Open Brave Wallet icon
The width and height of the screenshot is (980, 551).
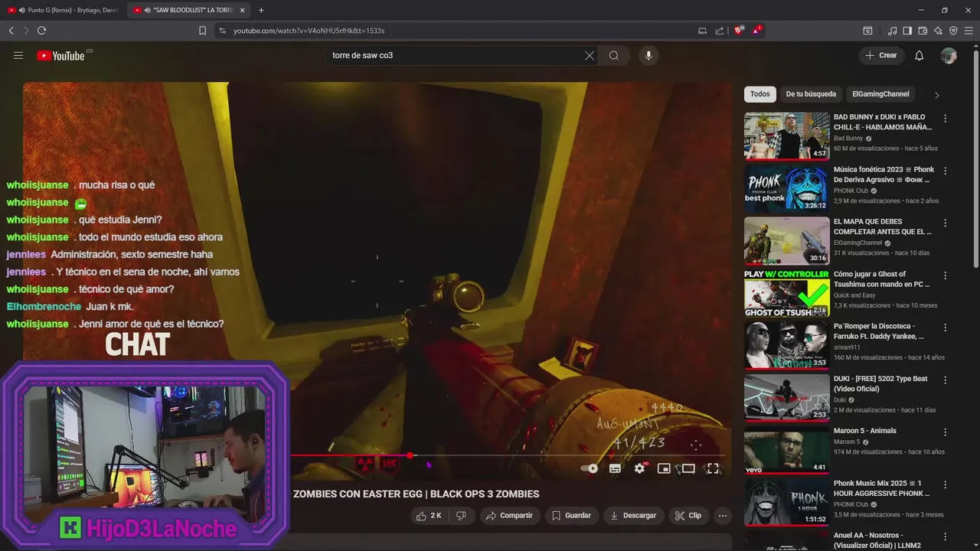coord(923,31)
